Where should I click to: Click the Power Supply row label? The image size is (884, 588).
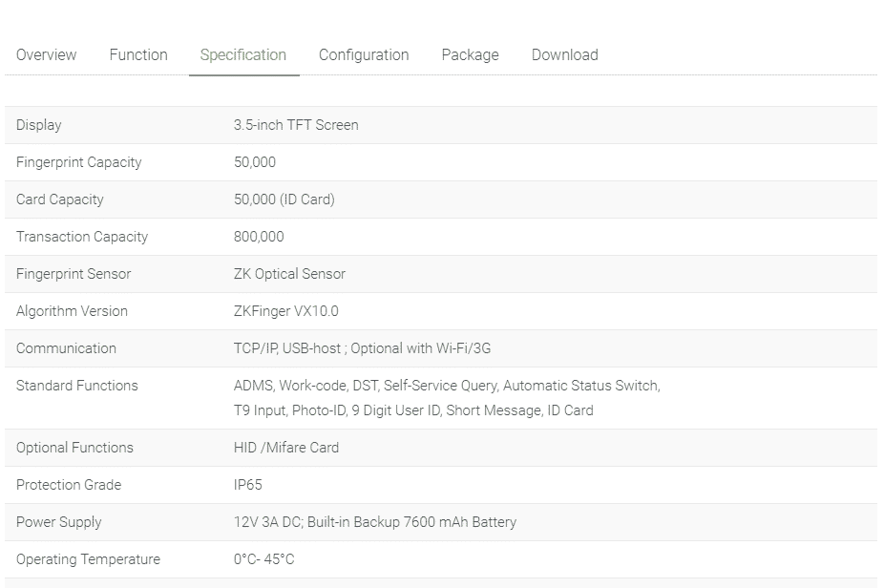59,522
